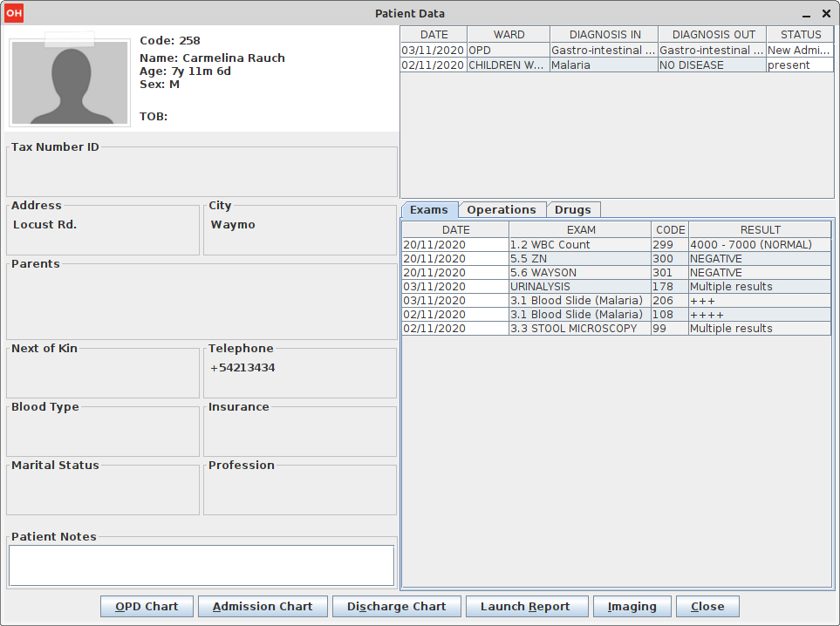Open the Drugs tab
Image resolution: width=840 pixels, height=626 pixels.
pyautogui.click(x=573, y=210)
